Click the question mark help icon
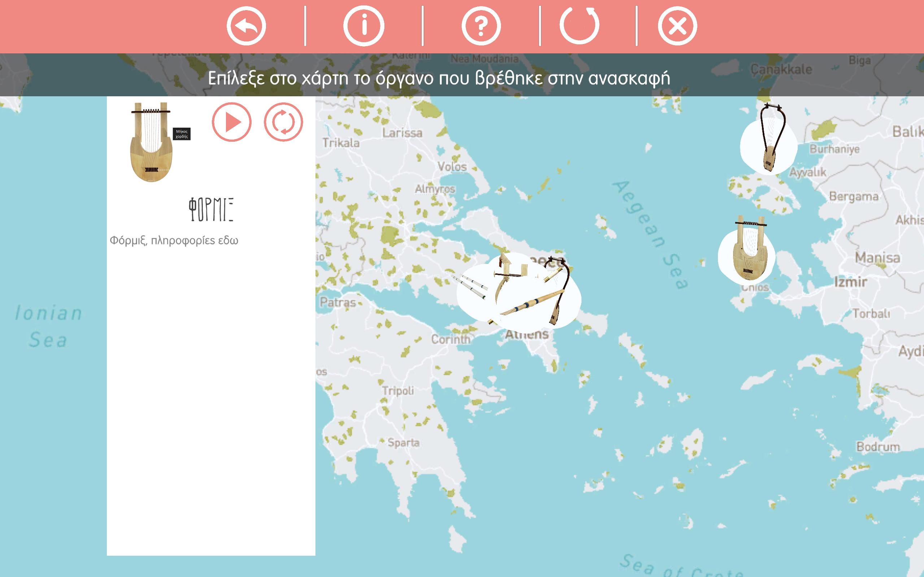 pos(481,26)
